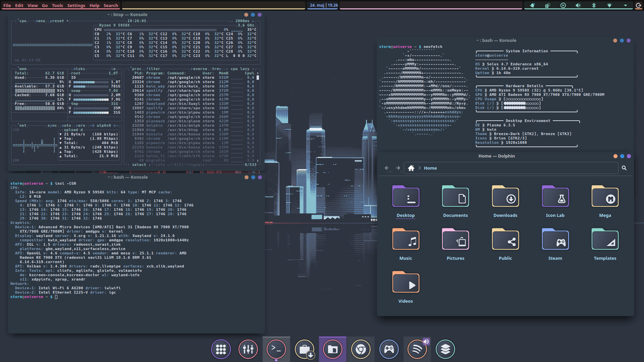
Task: Click filter in btop proc panel
Action: point(153,69)
